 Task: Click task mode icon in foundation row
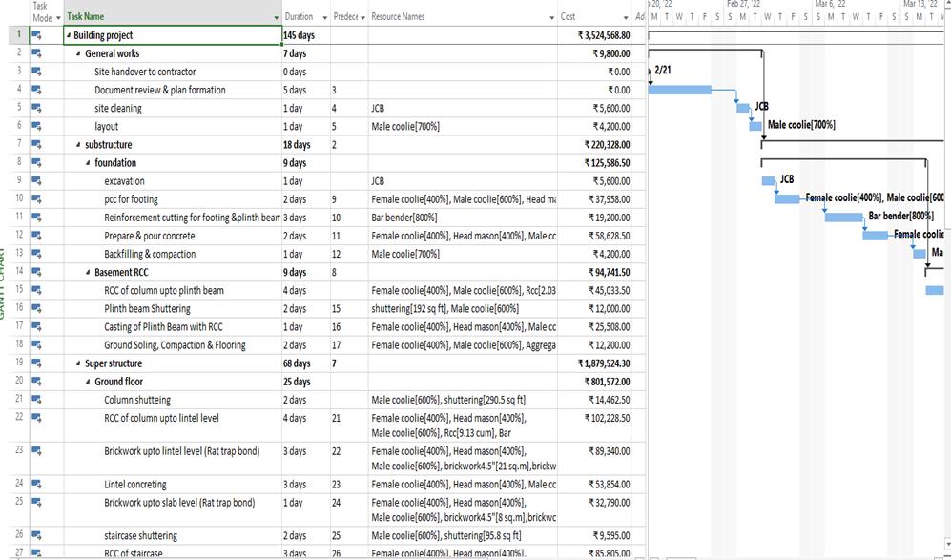36,162
